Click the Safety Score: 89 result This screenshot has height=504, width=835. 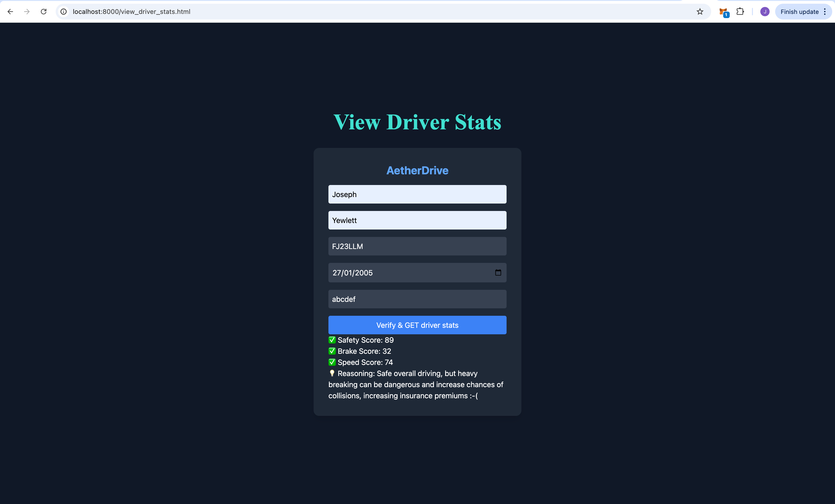click(x=365, y=340)
